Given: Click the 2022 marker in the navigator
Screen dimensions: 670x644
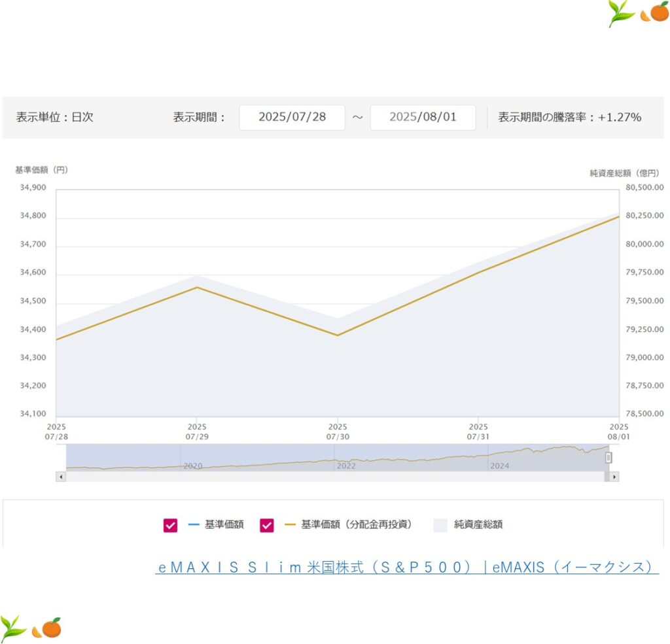Looking at the screenshot, I should click(x=346, y=466).
